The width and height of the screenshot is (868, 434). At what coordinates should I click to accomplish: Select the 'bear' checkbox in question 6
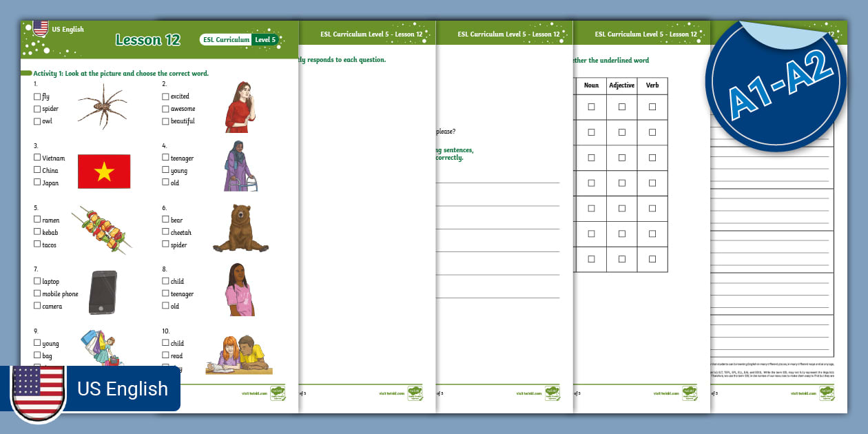165,220
